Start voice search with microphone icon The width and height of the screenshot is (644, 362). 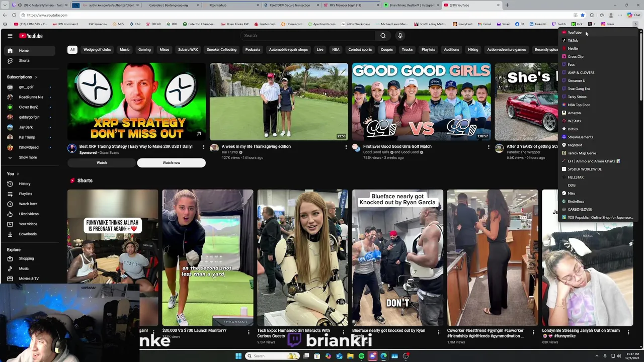click(x=400, y=36)
